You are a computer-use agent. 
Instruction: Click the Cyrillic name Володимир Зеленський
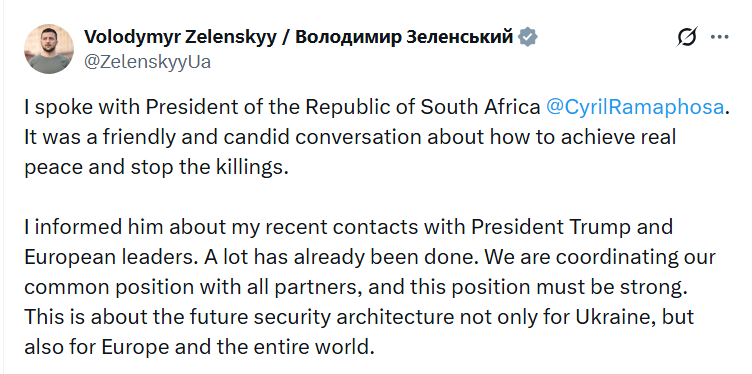point(404,37)
